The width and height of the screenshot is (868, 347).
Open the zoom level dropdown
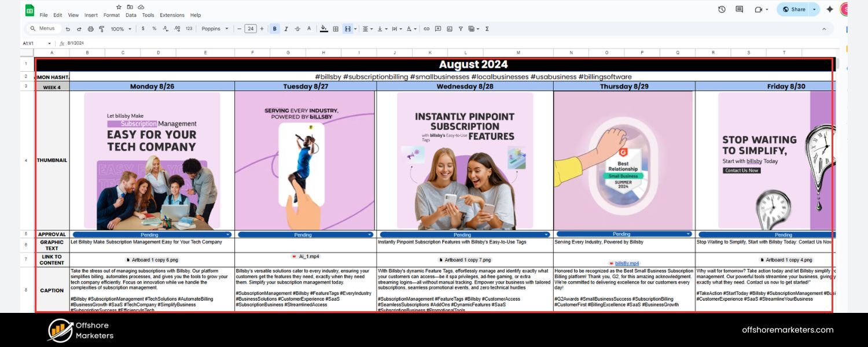pos(120,28)
